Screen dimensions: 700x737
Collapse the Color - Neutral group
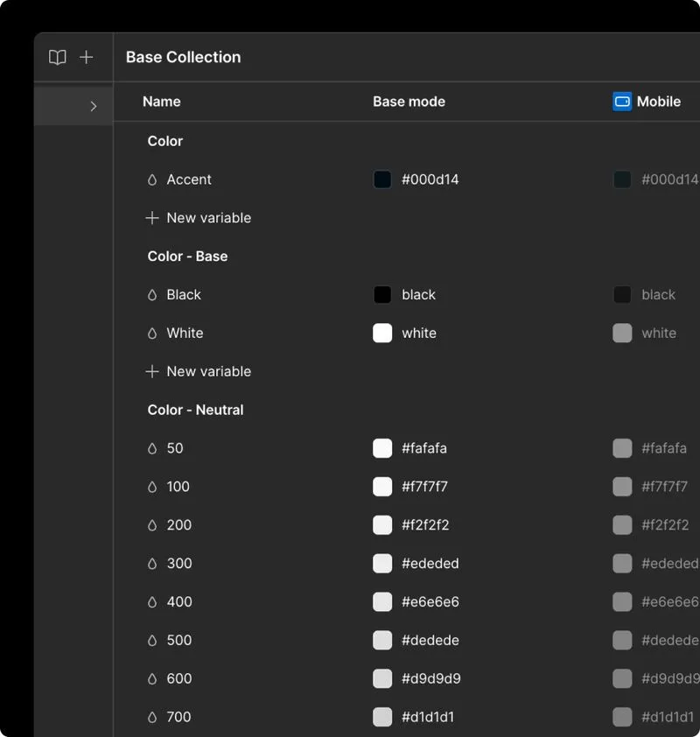pyautogui.click(x=195, y=410)
